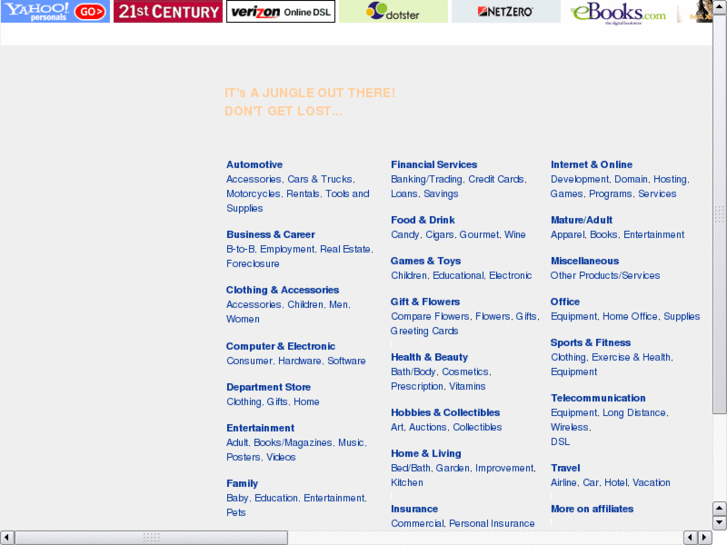The height and width of the screenshot is (545, 727).
Task: Select the Cosmetics link
Action: click(x=465, y=372)
